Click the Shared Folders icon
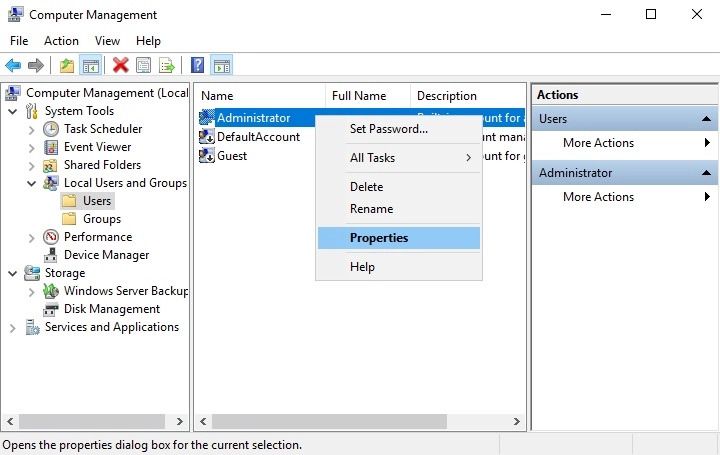This screenshot has height=455, width=720. tap(50, 165)
